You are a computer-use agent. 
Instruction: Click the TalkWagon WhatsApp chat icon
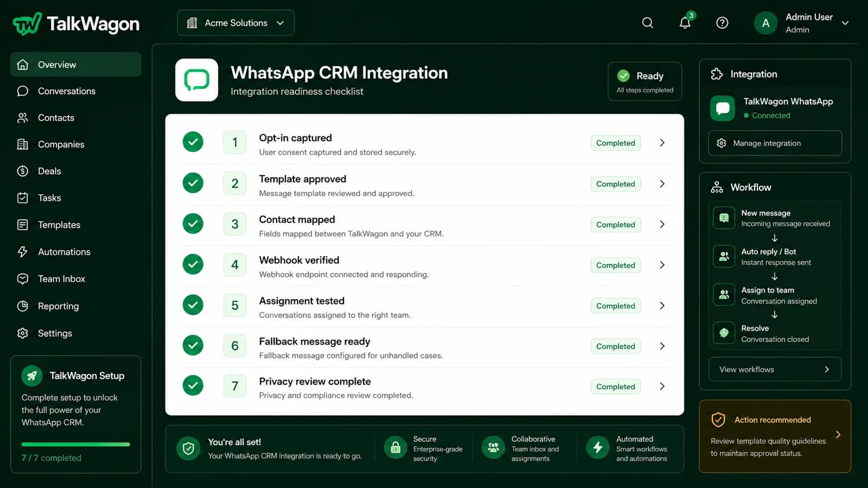(723, 108)
